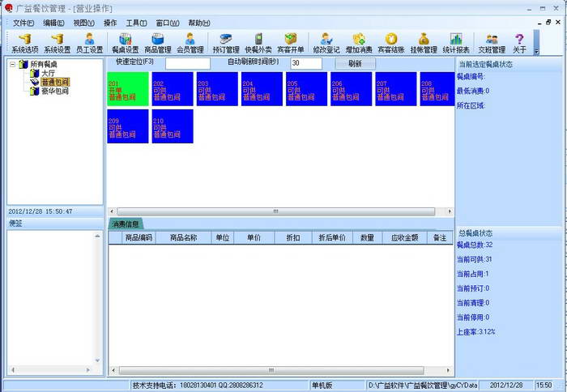Click the 关于 question mark icon
This screenshot has height=392, width=567.
pyautogui.click(x=519, y=43)
